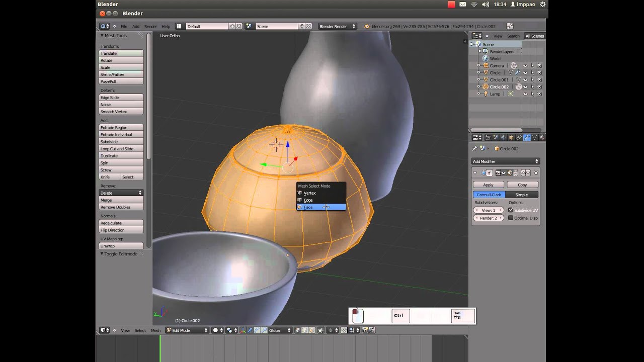Click the Ubuntu volume indicator

pos(485,4)
